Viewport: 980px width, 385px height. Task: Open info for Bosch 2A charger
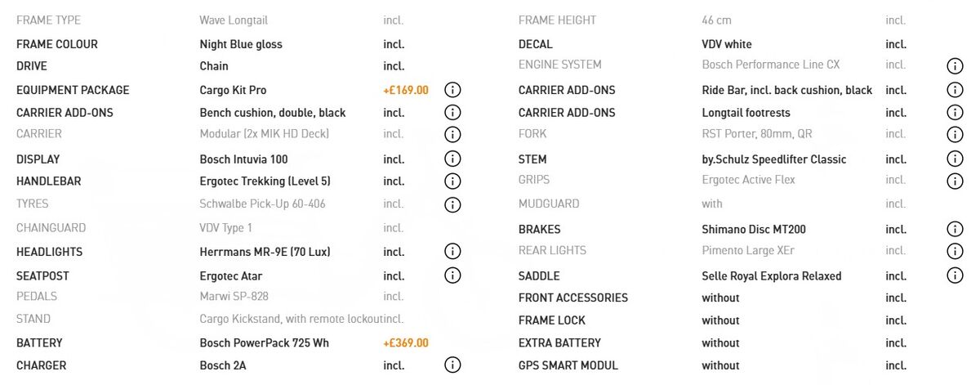[x=452, y=365]
